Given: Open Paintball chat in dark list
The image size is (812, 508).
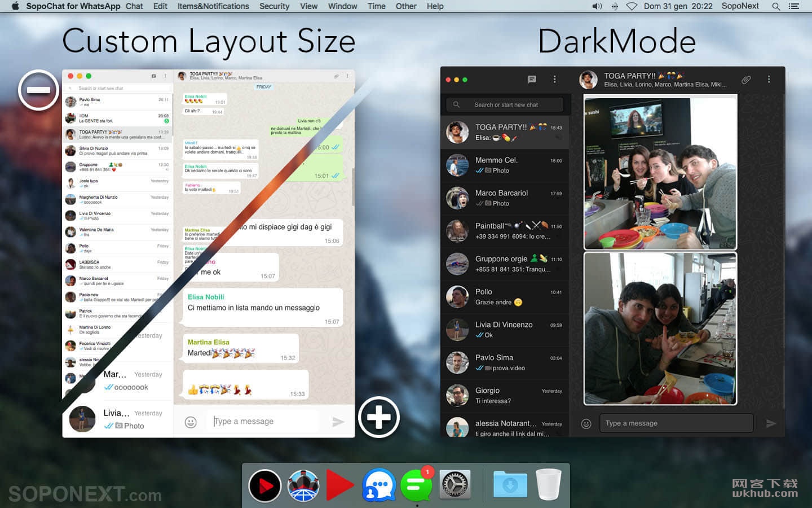Looking at the screenshot, I should click(505, 231).
